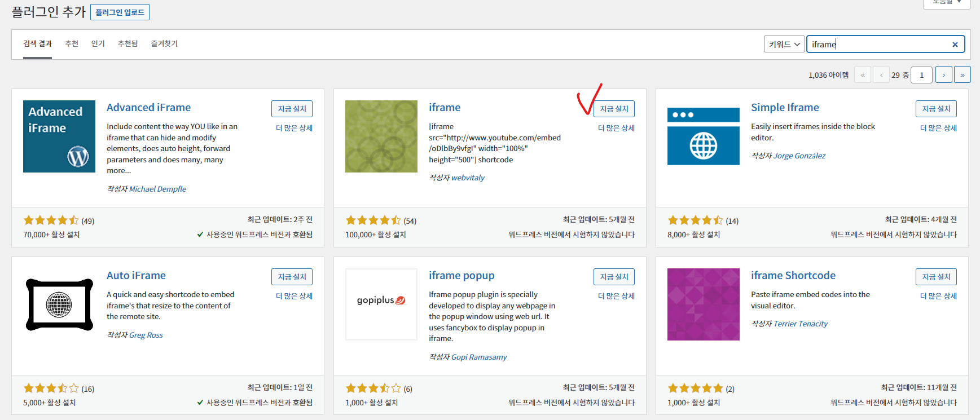Open the Simple Iframe title link
This screenshot has height=420, width=980.
point(785,107)
